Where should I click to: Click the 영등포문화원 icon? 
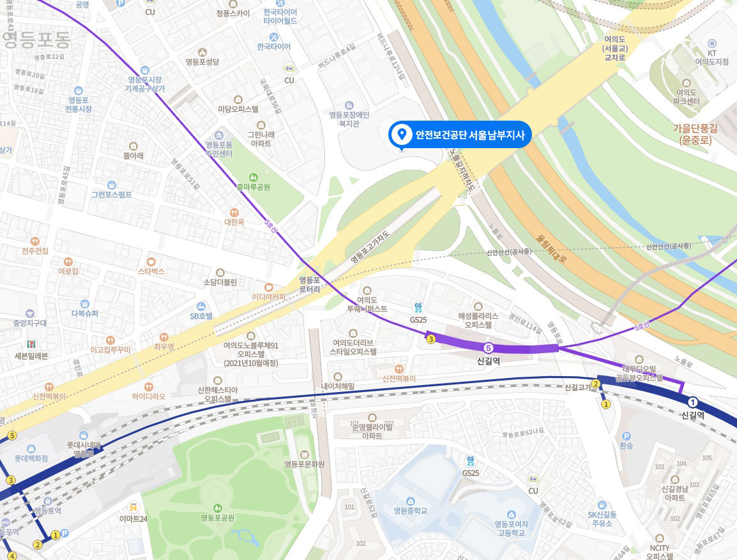tap(305, 454)
